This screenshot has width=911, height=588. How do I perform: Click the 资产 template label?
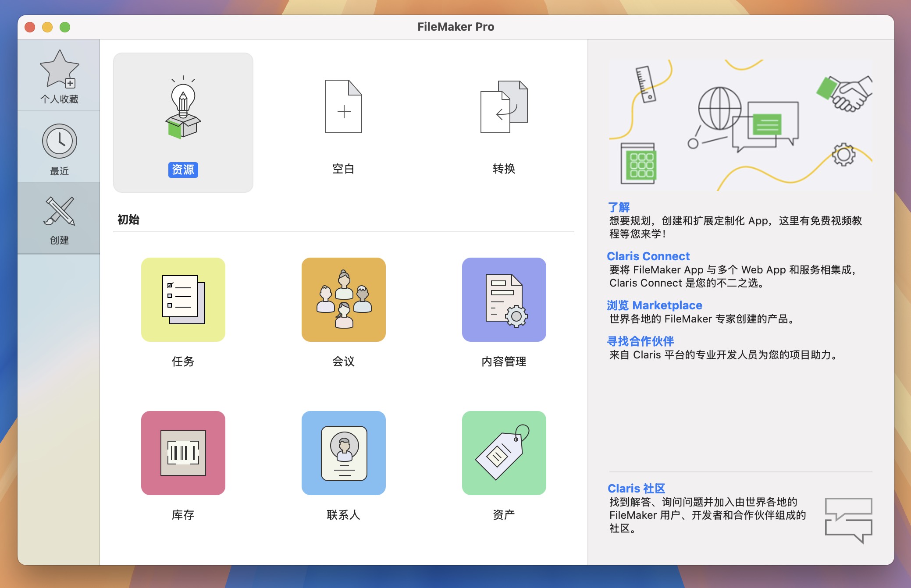click(504, 515)
